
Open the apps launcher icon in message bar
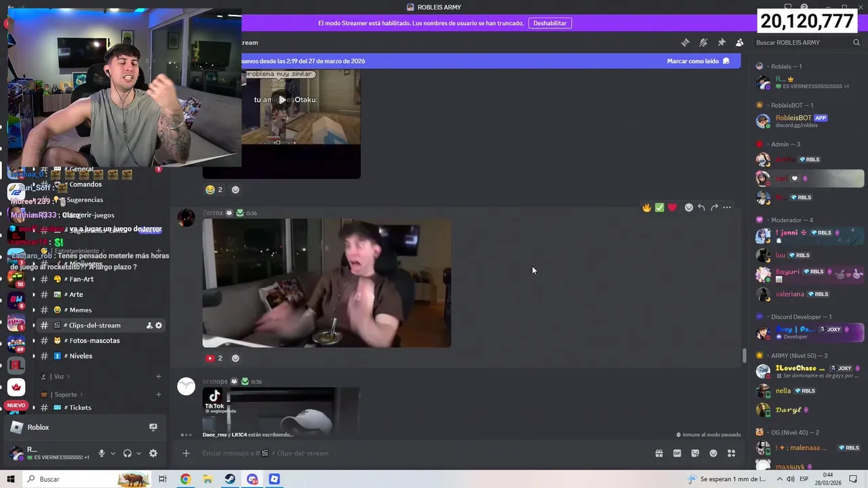pos(732,453)
